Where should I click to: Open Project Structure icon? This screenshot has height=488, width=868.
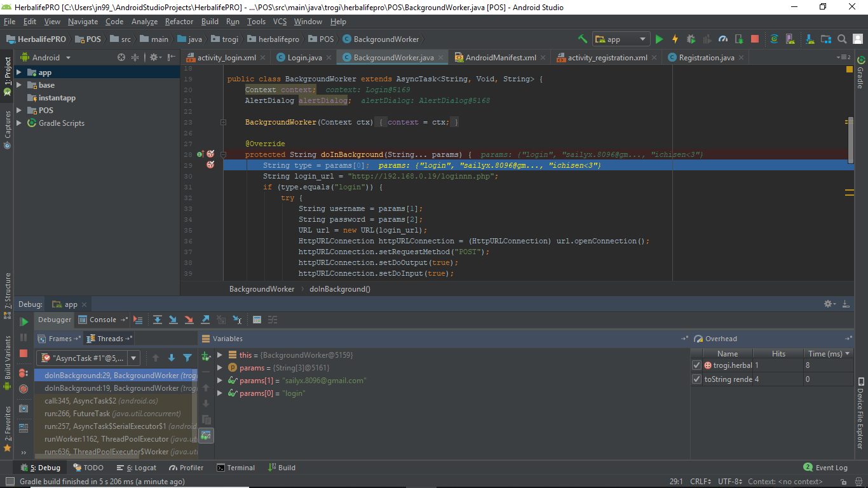[825, 39]
